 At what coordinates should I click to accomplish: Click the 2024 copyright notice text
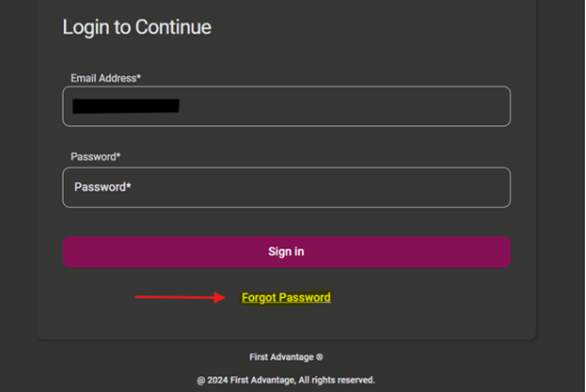(286, 380)
